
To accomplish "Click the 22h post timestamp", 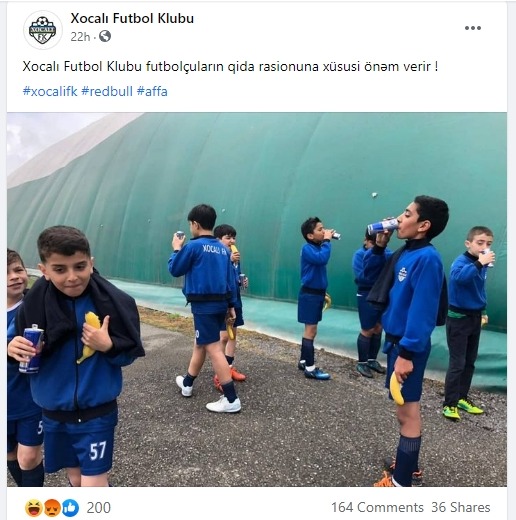I will 80,37.
